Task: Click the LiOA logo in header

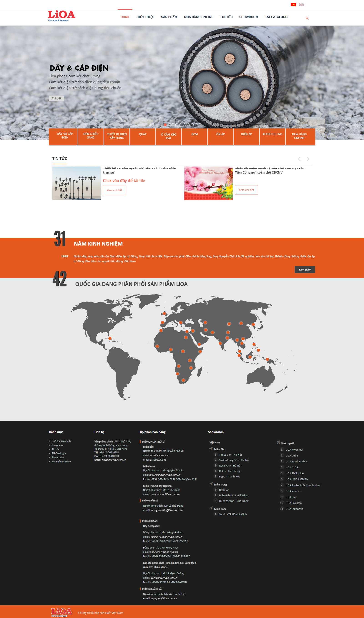Action: click(x=62, y=16)
